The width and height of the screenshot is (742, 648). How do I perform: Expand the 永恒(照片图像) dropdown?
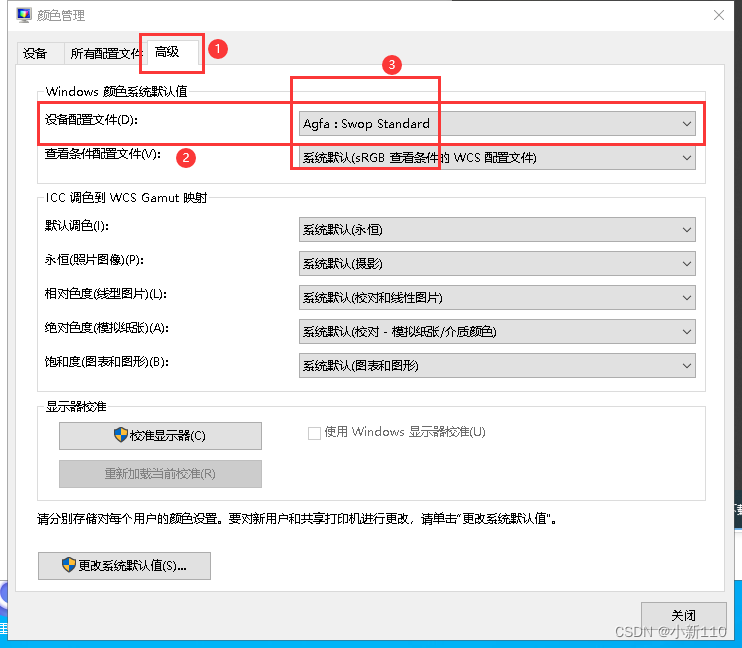(x=497, y=264)
